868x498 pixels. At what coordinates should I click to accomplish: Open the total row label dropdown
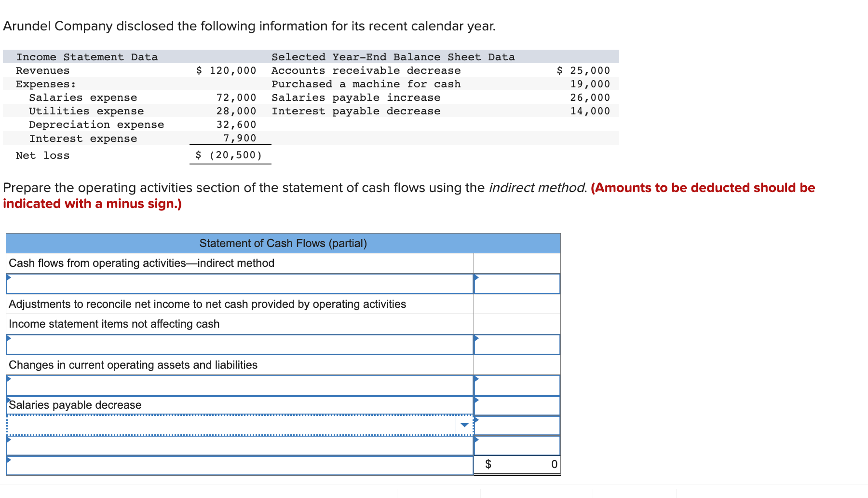click(x=240, y=465)
